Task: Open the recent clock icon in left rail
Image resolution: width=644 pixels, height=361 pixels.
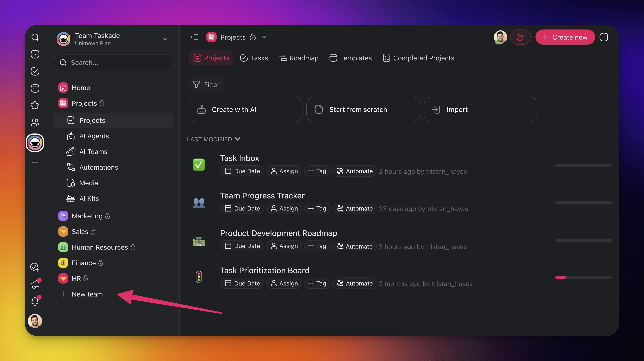Action: point(35,54)
